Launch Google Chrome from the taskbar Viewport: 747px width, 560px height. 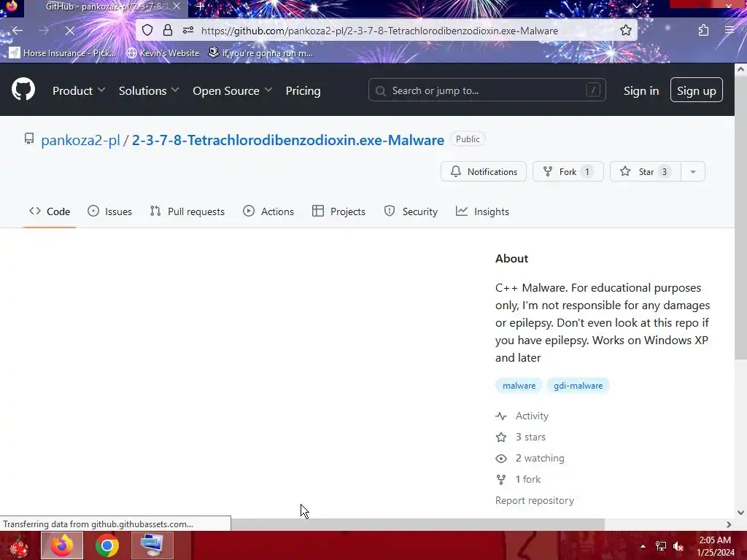(x=107, y=545)
